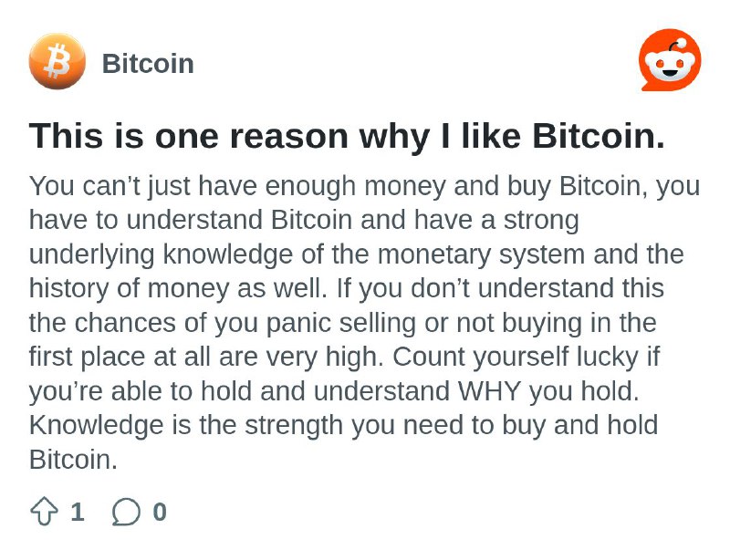Click the line starting 'Knowledge is the strength'
Screen dimensions: 730x560
344,425
